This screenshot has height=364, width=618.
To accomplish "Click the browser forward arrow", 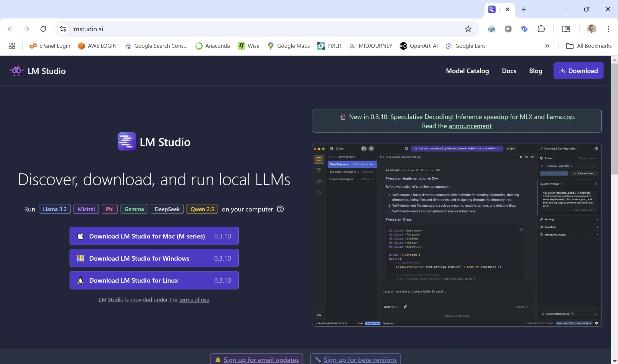I will [27, 29].
